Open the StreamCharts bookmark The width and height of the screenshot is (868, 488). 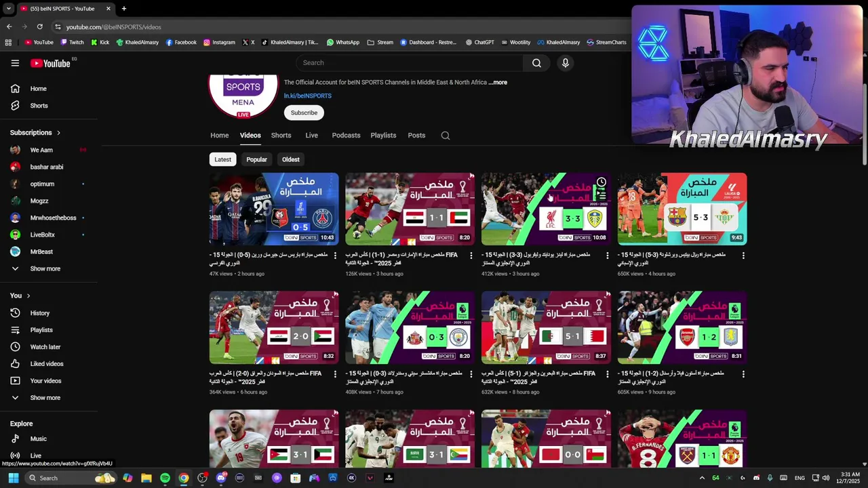(x=606, y=42)
